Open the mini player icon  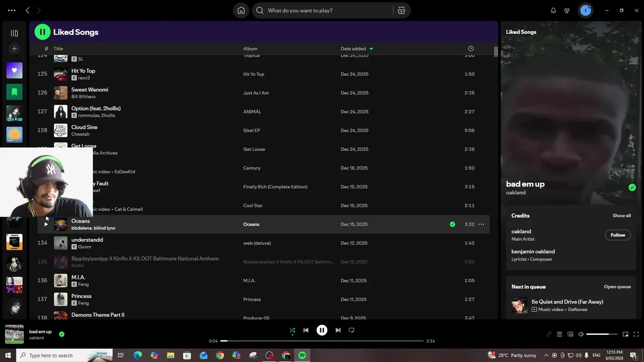pyautogui.click(x=625, y=334)
